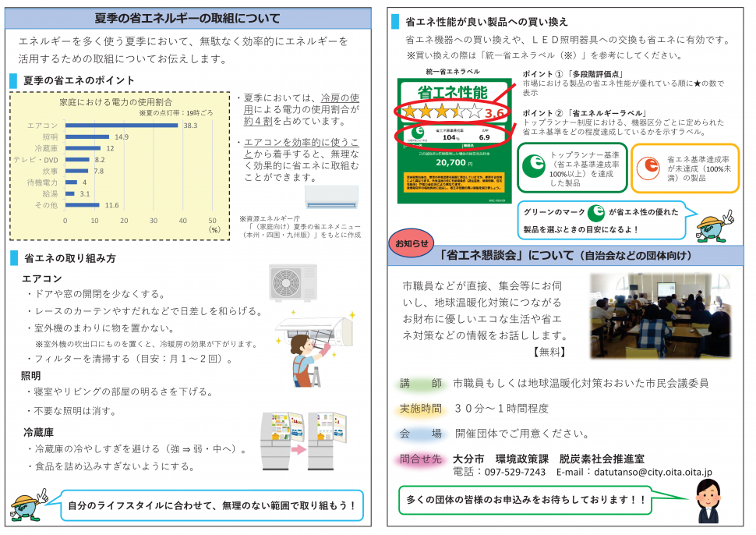The height and width of the screenshot is (535, 756).
Task: Click the outdoor air conditioner unit illustration
Action: (293, 282)
